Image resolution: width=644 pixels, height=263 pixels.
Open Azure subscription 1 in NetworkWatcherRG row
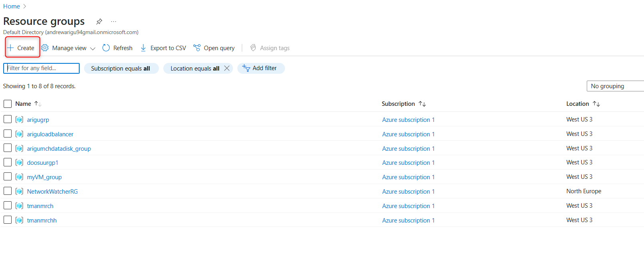(x=408, y=192)
